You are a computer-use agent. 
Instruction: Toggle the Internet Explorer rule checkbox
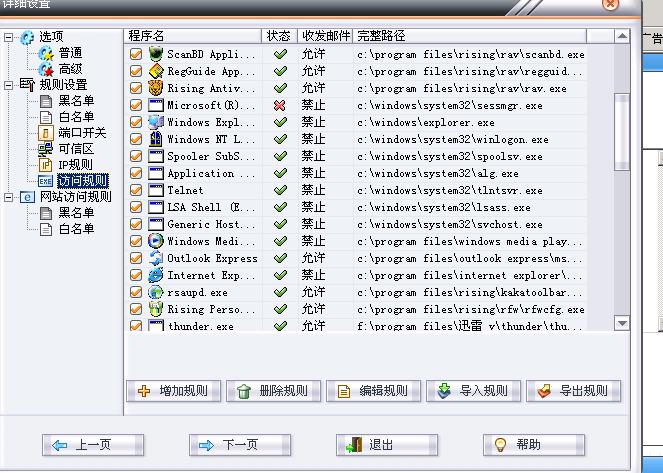tap(136, 275)
